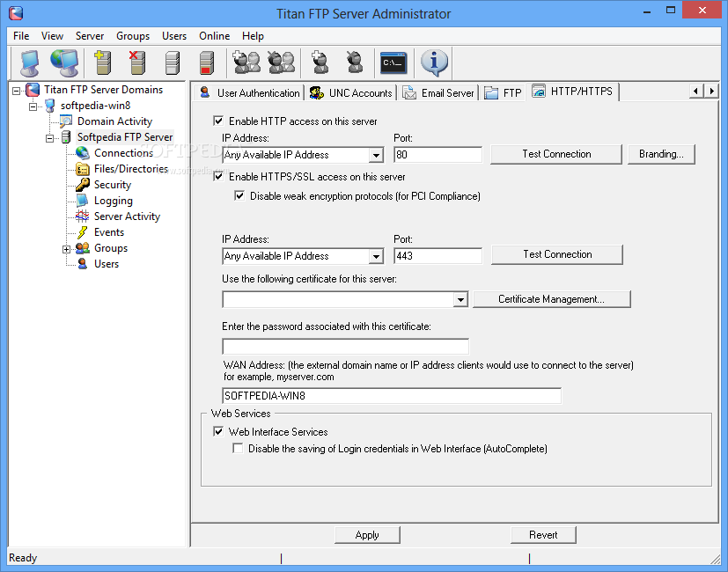Select the HTTP/HTTPS tab

pos(572,92)
